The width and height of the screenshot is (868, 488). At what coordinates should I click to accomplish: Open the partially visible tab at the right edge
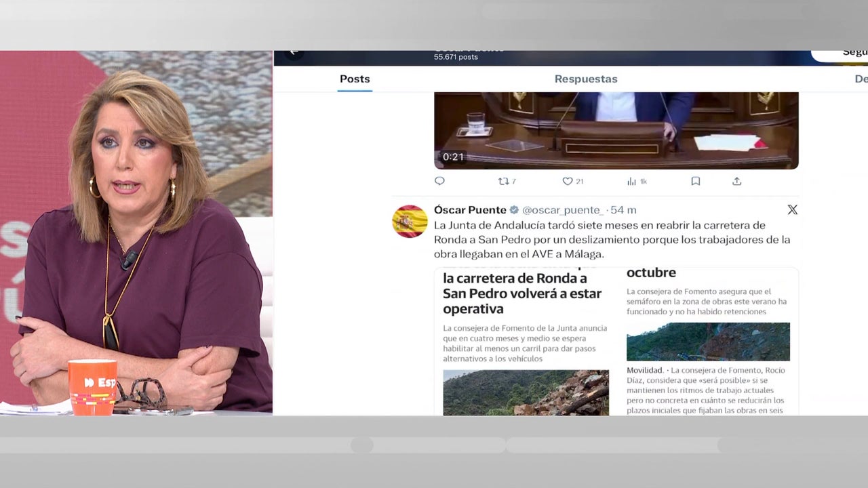860,79
